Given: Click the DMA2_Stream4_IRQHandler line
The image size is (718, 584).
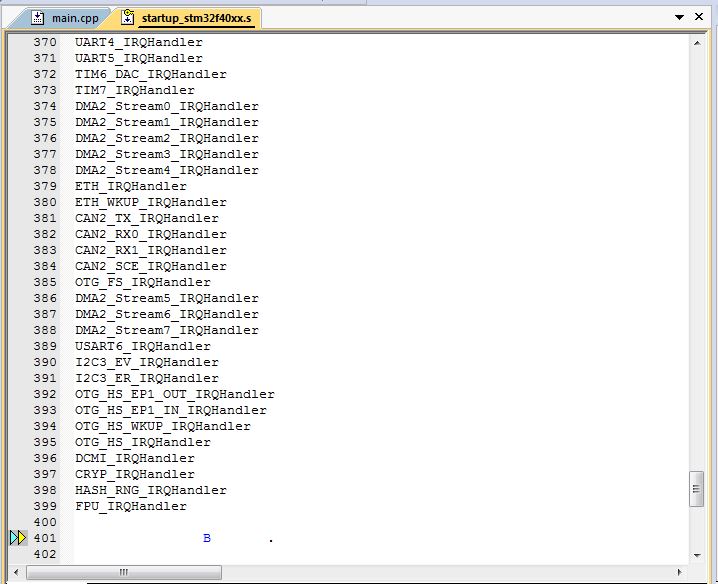Looking at the screenshot, I should coord(167,170).
